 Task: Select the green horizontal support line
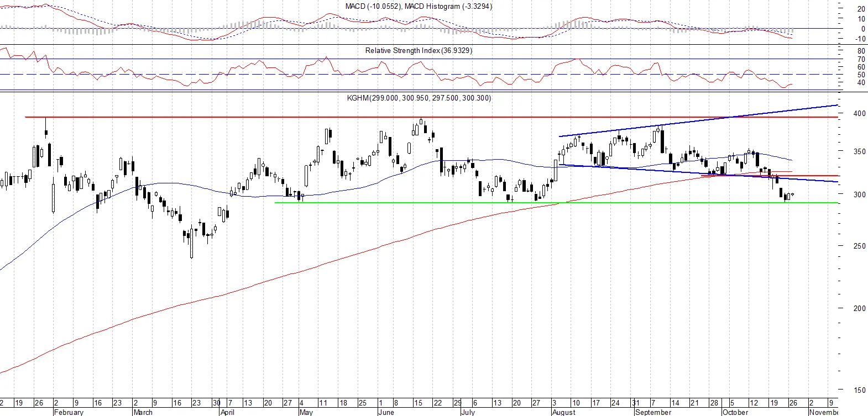(557, 203)
